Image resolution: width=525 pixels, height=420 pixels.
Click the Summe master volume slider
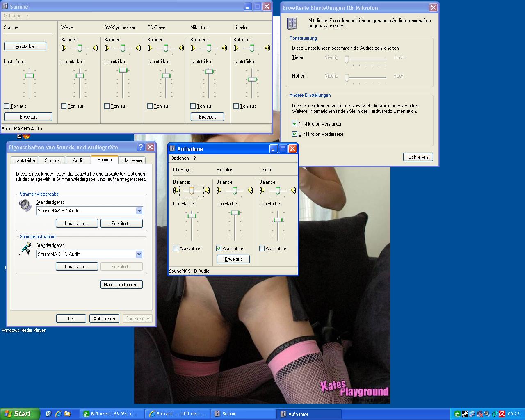click(30, 76)
